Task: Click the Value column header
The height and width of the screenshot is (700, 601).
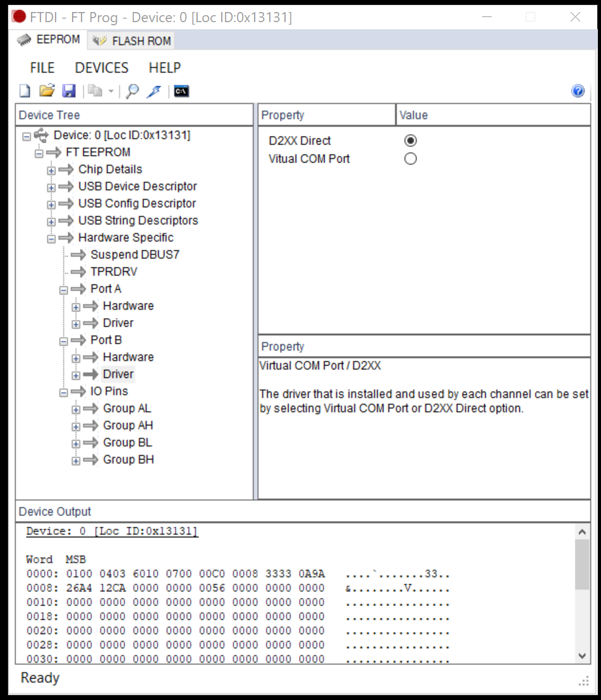Action: [x=494, y=115]
